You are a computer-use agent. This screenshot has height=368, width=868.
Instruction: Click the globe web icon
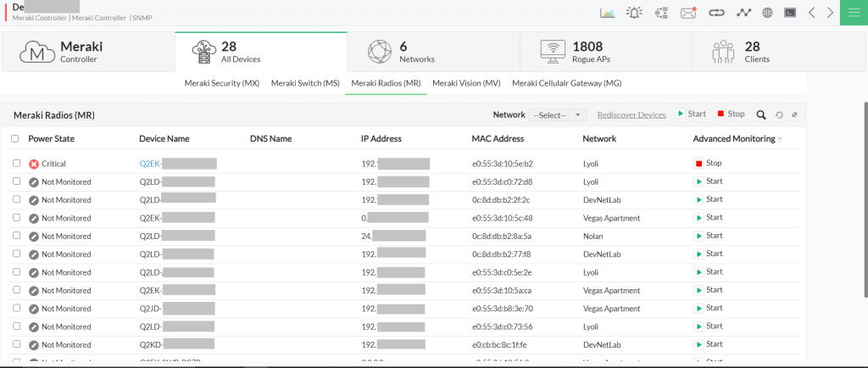pos(767,13)
